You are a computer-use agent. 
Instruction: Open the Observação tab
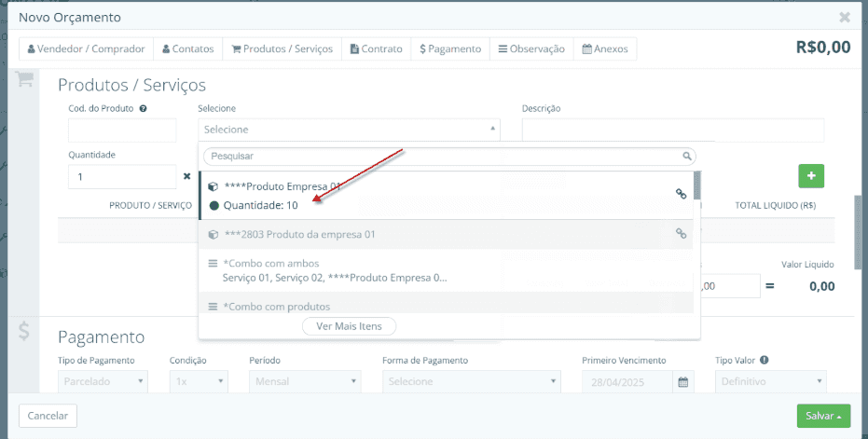(x=531, y=48)
